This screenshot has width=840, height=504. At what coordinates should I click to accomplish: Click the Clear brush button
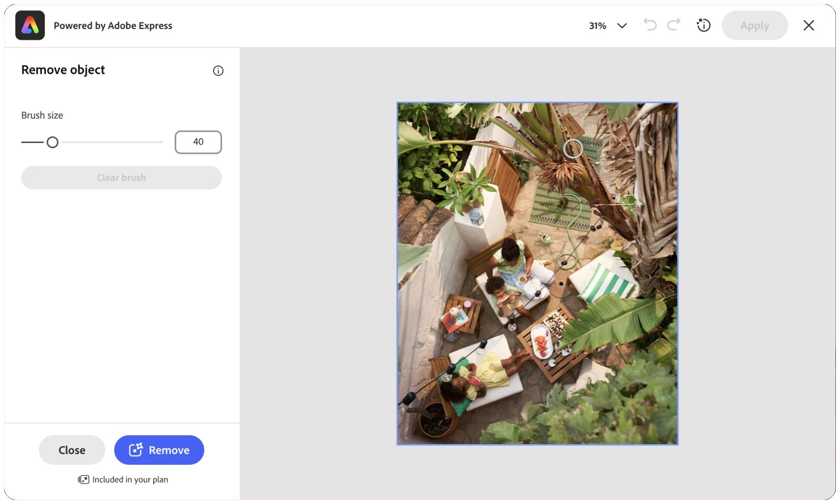121,178
